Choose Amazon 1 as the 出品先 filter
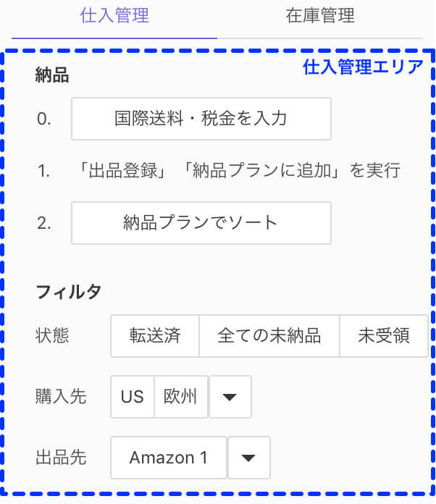This screenshot has width=436, height=504. (x=169, y=458)
